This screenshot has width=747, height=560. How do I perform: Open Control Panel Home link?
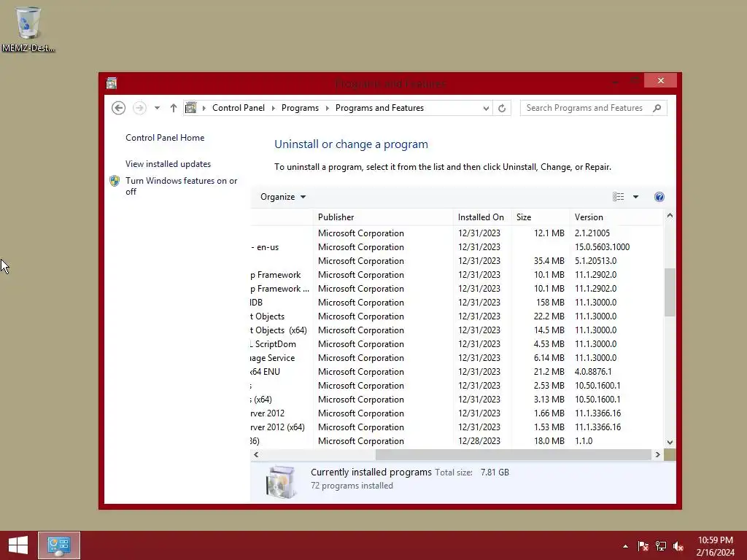click(x=165, y=138)
